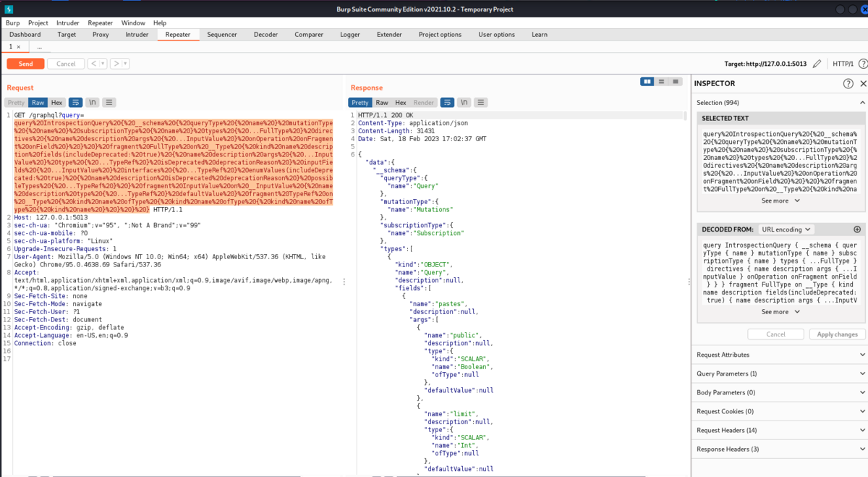Click the Cancel button beside Send

click(66, 64)
